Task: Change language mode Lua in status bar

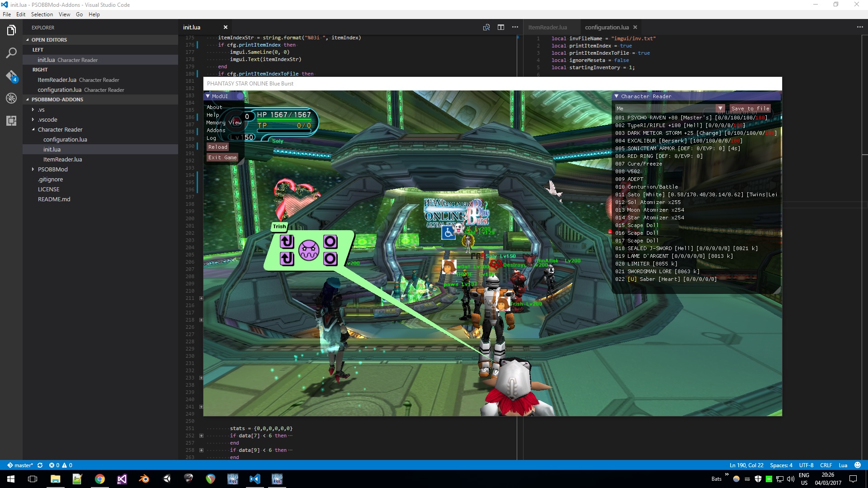Action: tap(843, 465)
